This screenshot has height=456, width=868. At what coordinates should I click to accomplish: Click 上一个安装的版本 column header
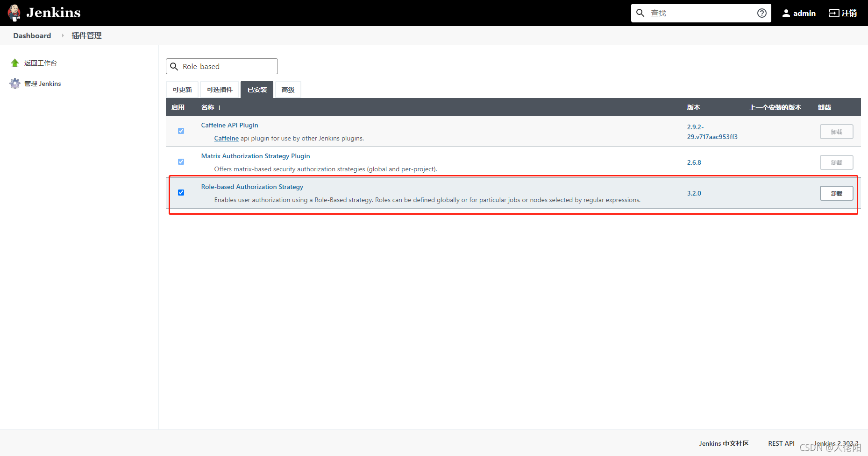pos(776,107)
